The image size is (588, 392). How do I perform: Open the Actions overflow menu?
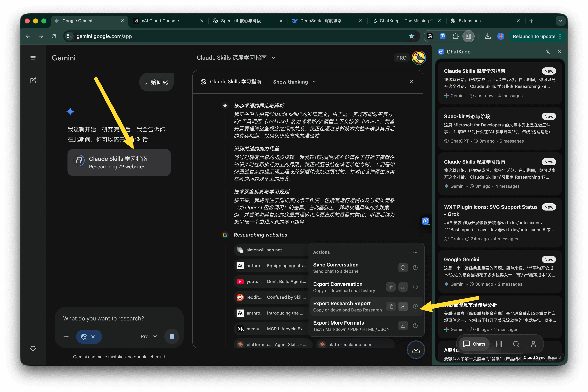[x=415, y=252]
